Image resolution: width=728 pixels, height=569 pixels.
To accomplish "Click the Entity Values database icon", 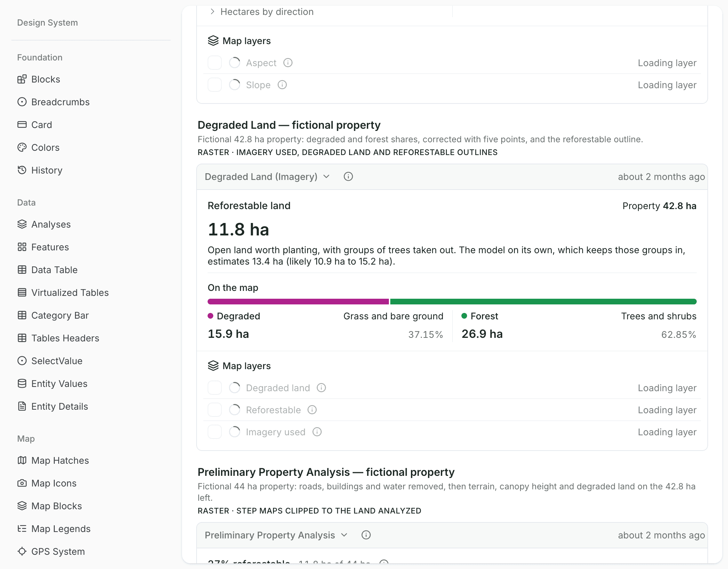I will (x=22, y=384).
